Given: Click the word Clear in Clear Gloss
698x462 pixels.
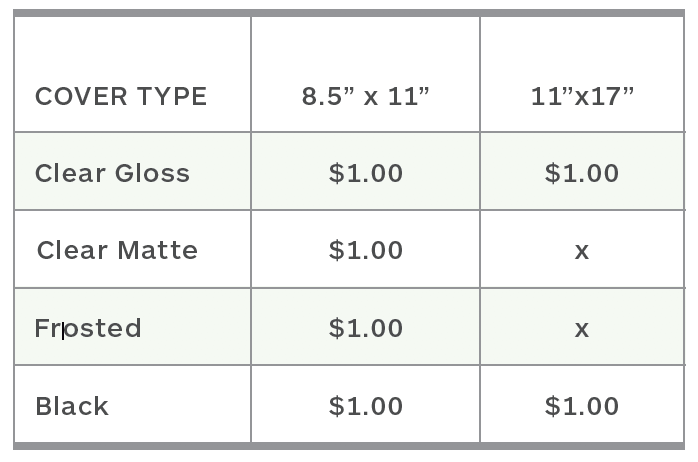Looking at the screenshot, I should point(70,173).
